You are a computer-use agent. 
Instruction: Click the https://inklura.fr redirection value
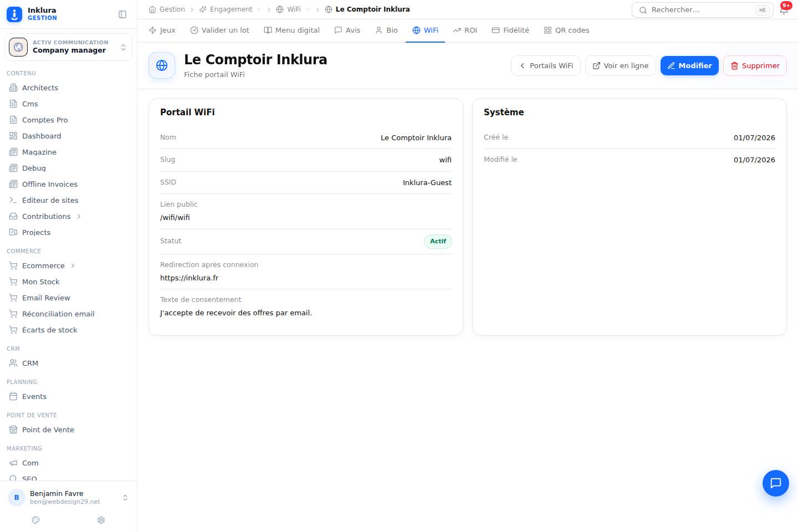tap(190, 278)
